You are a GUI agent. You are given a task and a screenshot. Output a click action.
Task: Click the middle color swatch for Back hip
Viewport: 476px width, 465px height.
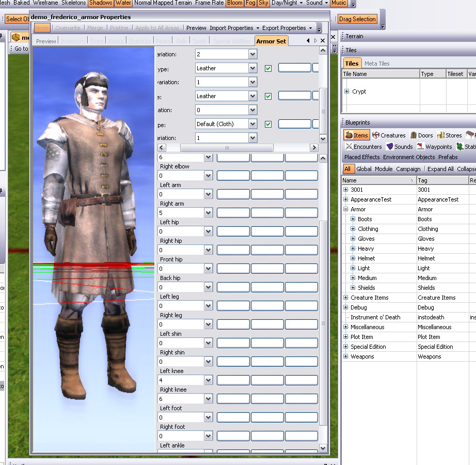click(x=267, y=287)
